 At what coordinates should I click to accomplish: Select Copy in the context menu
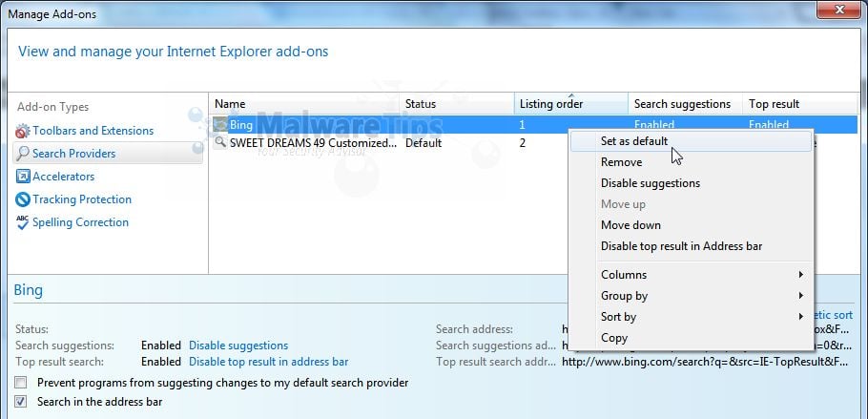(x=691, y=338)
